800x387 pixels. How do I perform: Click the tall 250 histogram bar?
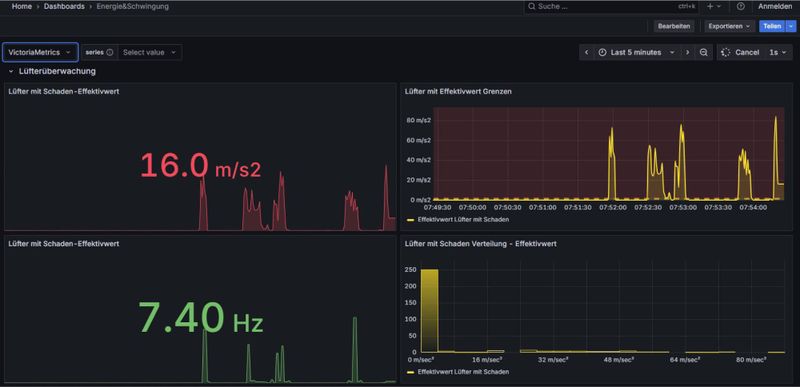429,311
